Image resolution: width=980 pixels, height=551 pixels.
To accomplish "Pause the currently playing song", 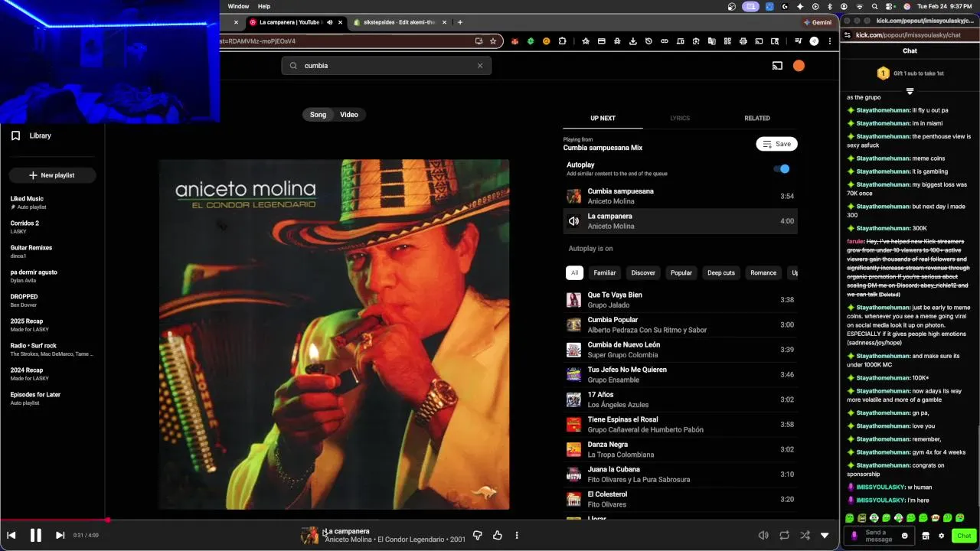I will pyautogui.click(x=35, y=535).
